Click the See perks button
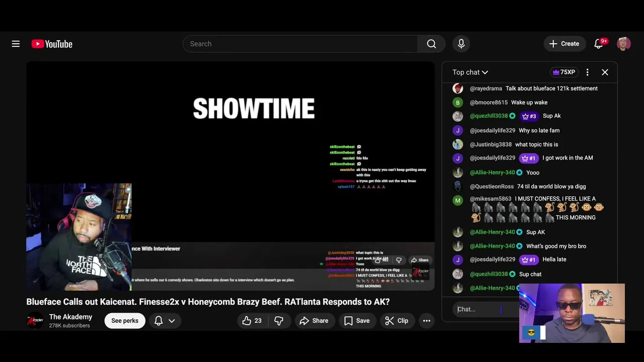The width and height of the screenshot is (644, 362). (125, 321)
